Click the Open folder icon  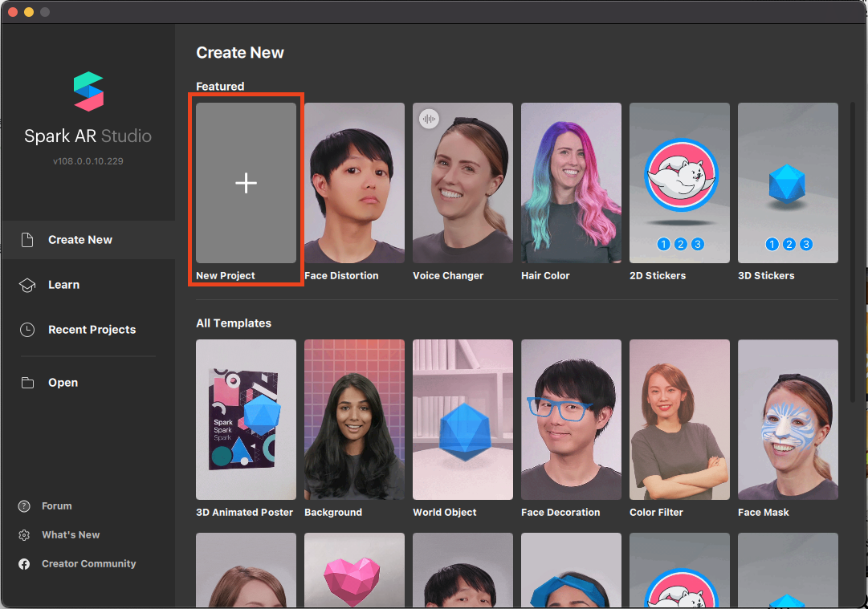pos(27,383)
